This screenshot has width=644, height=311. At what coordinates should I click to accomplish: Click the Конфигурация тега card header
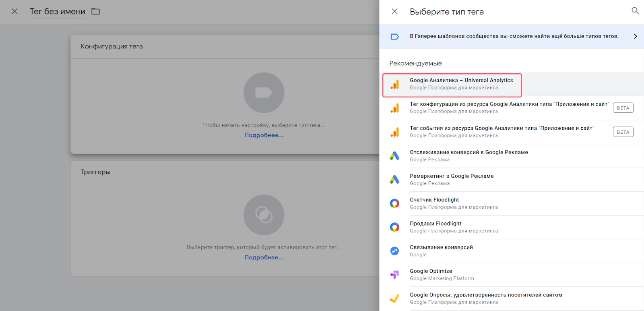click(x=112, y=46)
